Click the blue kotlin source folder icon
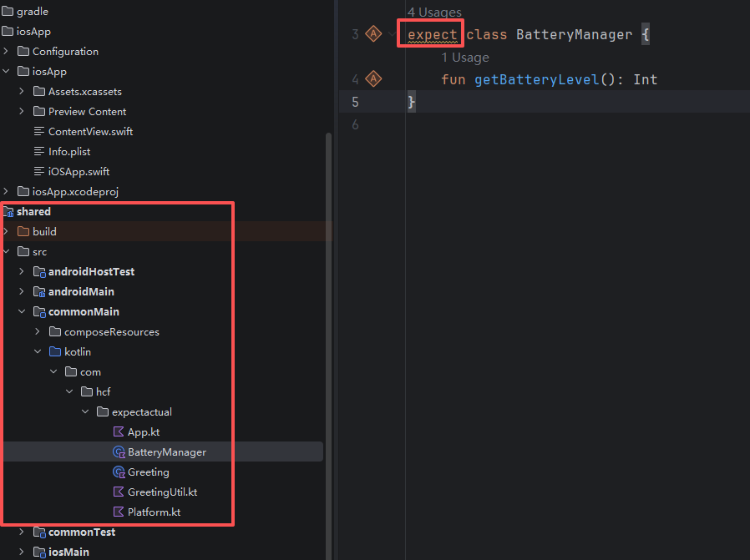 coord(55,351)
